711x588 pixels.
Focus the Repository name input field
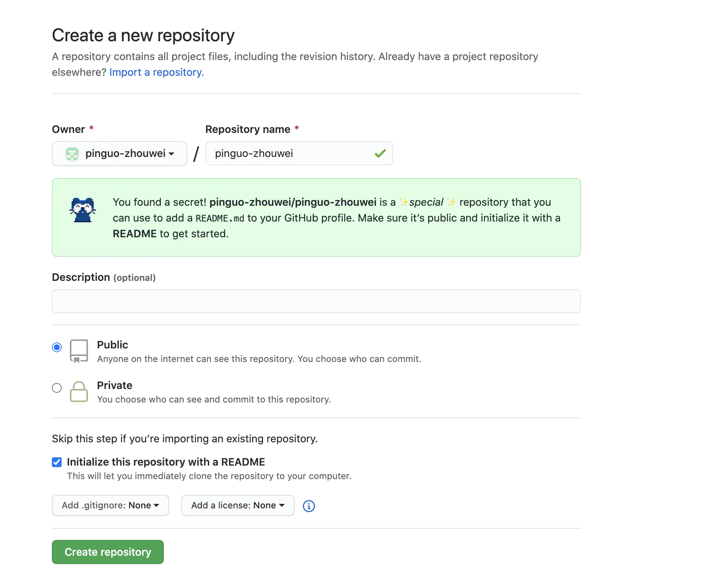pos(299,153)
